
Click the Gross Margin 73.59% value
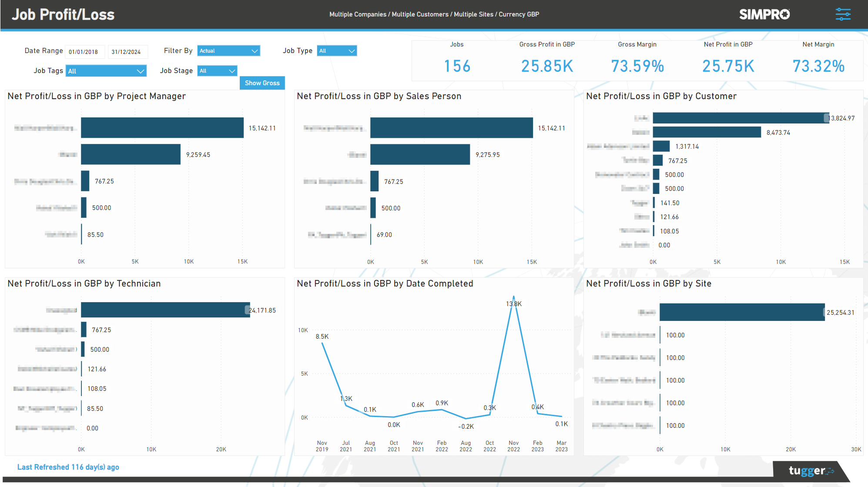click(x=637, y=66)
